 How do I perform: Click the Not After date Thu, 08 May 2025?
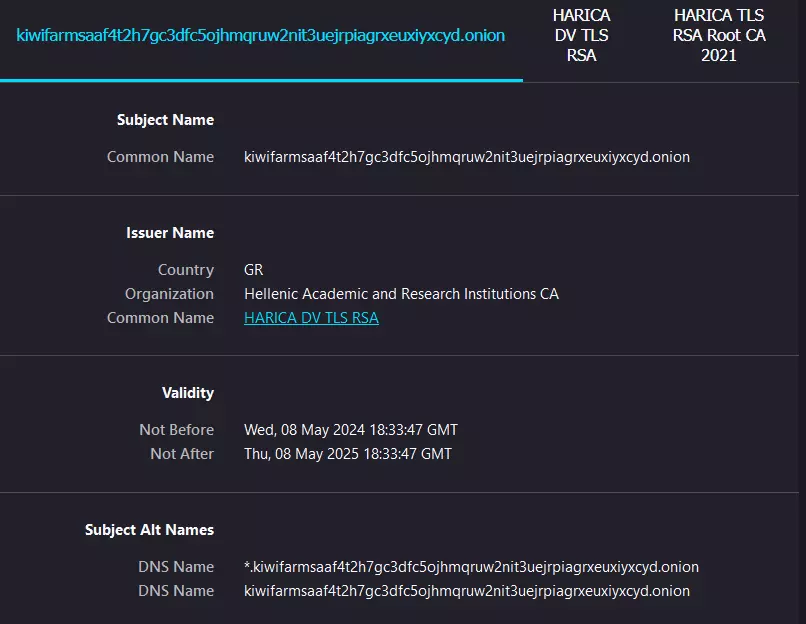(348, 453)
